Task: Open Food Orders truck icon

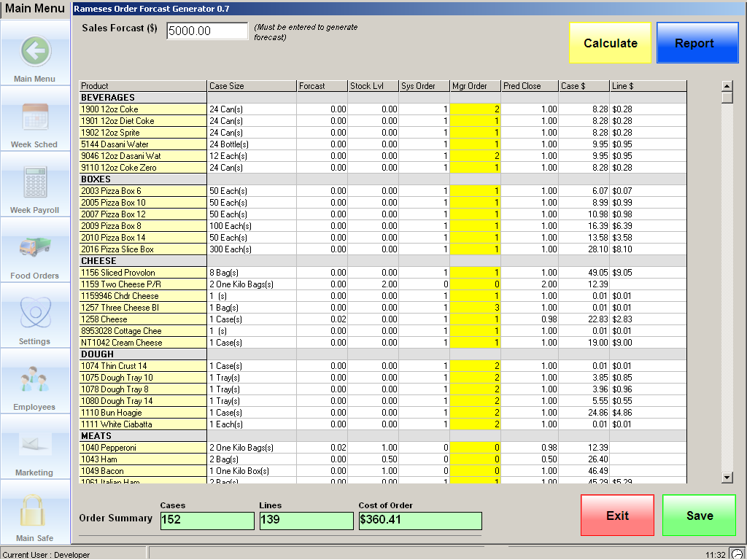Action: point(34,248)
